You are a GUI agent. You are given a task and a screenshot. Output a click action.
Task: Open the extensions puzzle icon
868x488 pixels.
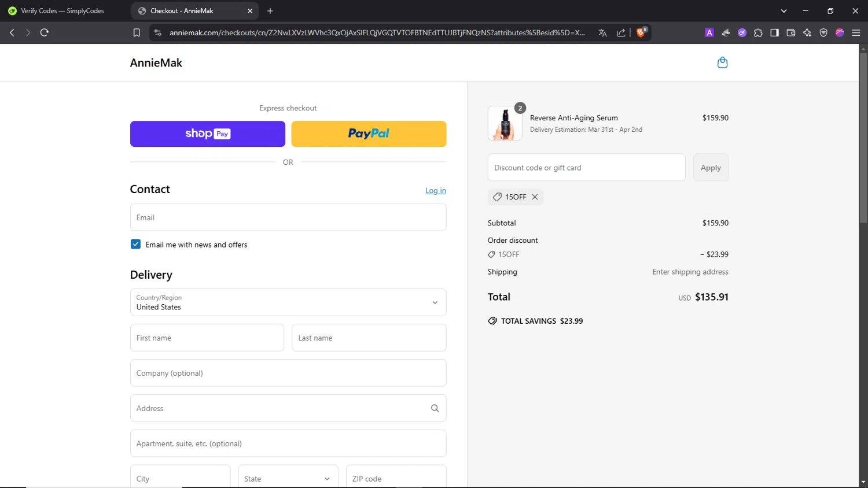pos(758,33)
